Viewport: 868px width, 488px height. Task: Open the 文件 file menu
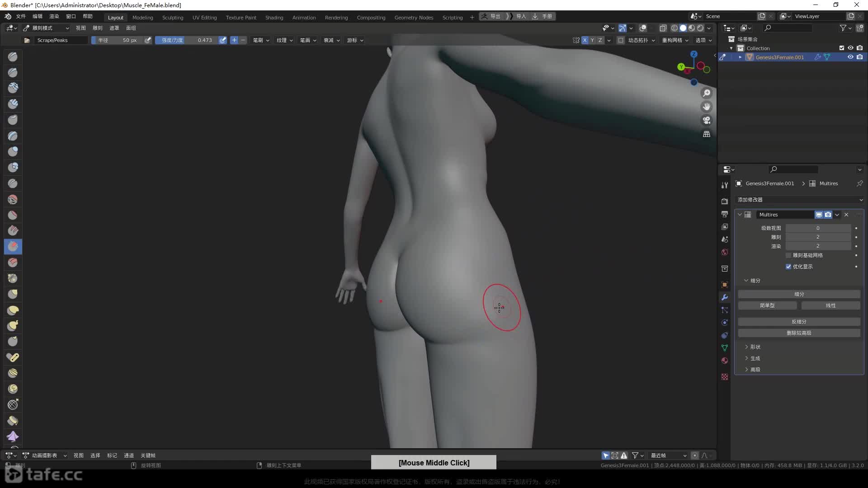(x=21, y=16)
